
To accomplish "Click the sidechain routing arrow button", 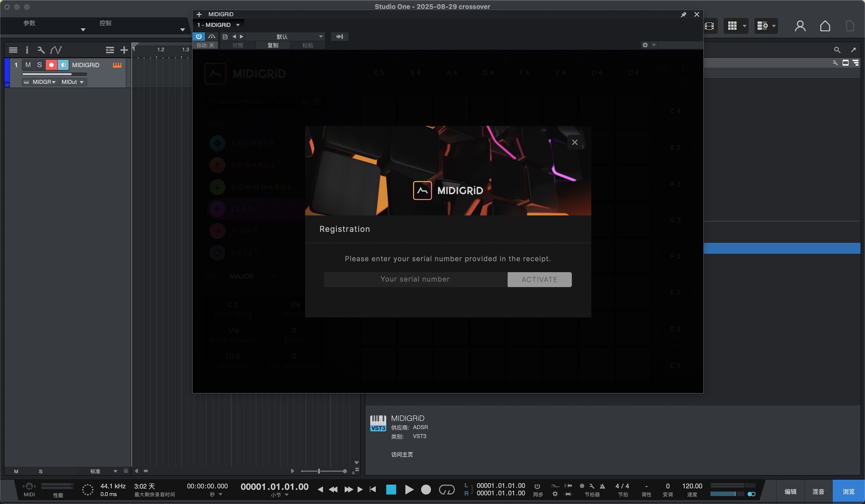I will pos(340,36).
